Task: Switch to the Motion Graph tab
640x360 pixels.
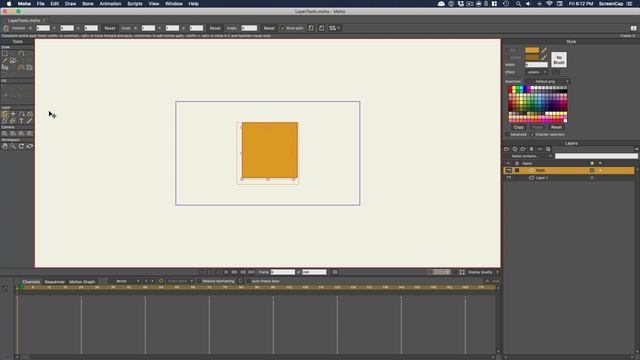Action: click(x=82, y=282)
